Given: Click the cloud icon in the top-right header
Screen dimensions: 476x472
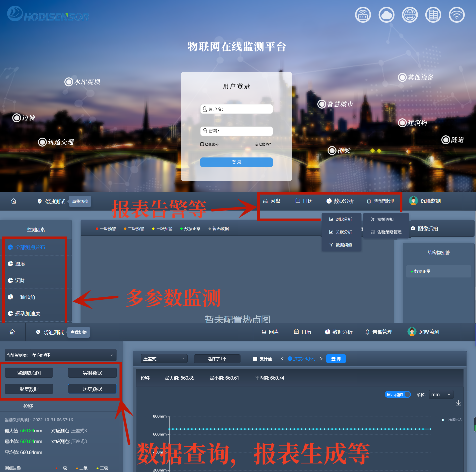Looking at the screenshot, I should coord(386,15).
